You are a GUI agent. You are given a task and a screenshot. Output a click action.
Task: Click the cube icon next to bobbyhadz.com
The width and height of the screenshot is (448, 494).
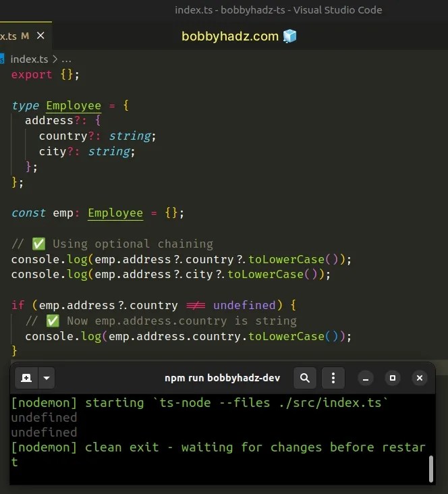pos(289,36)
